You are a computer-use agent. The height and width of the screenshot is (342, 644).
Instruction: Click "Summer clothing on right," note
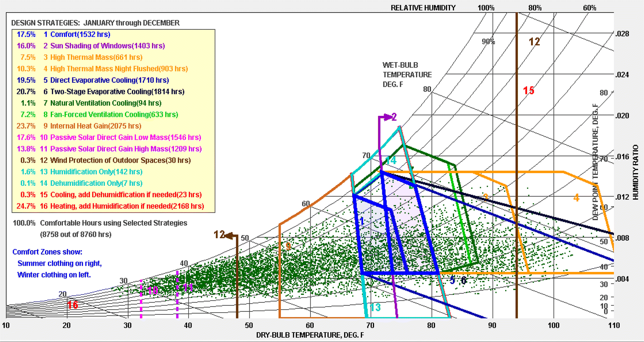[x=60, y=263]
